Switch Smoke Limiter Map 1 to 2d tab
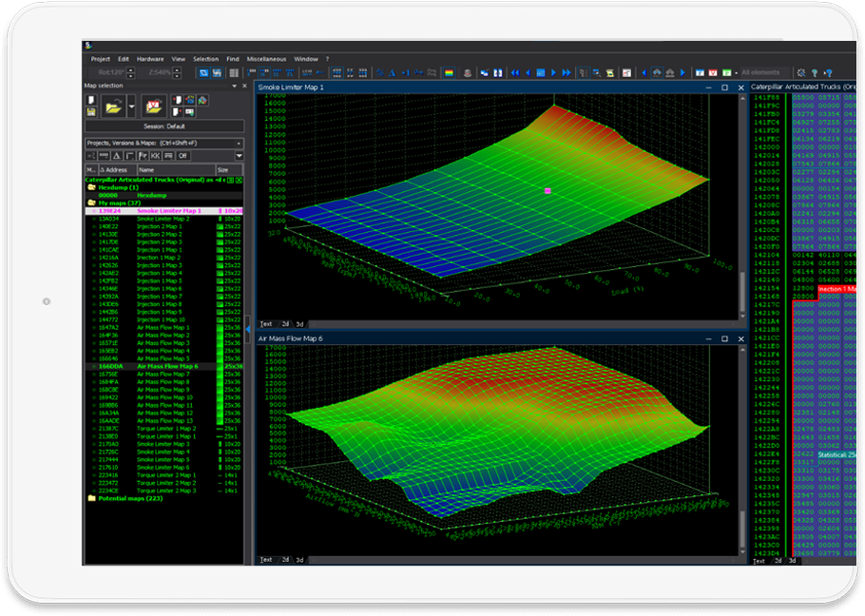865x616 pixels. pyautogui.click(x=285, y=324)
